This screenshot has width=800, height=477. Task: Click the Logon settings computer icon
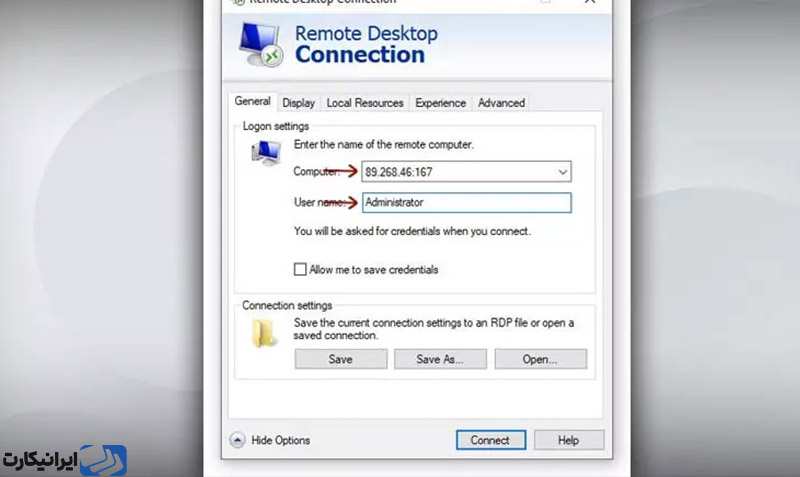(266, 153)
